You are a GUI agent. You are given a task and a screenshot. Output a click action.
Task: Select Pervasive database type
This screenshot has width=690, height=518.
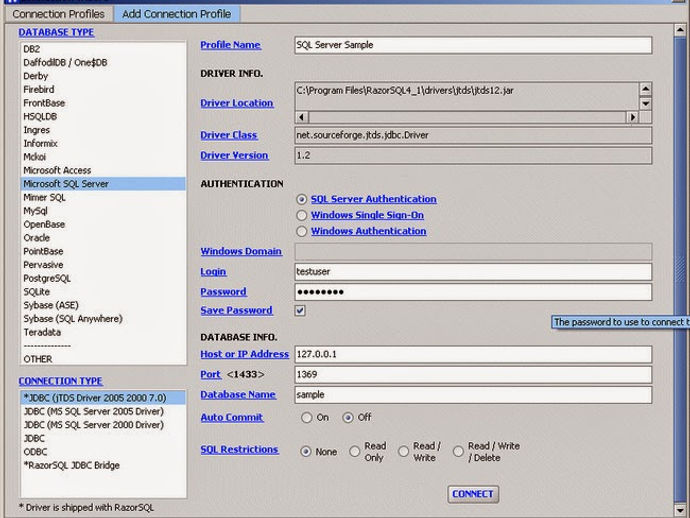pyautogui.click(x=103, y=265)
